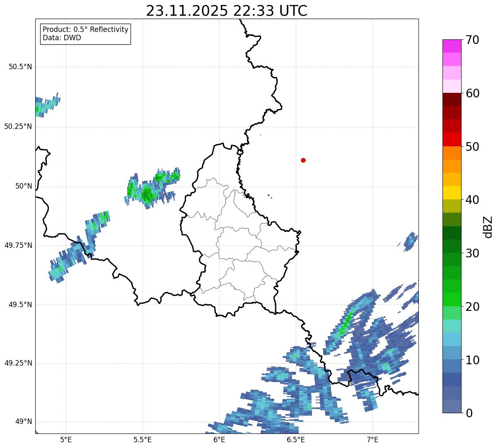Click the 50.5°N latitude label

pos(20,67)
